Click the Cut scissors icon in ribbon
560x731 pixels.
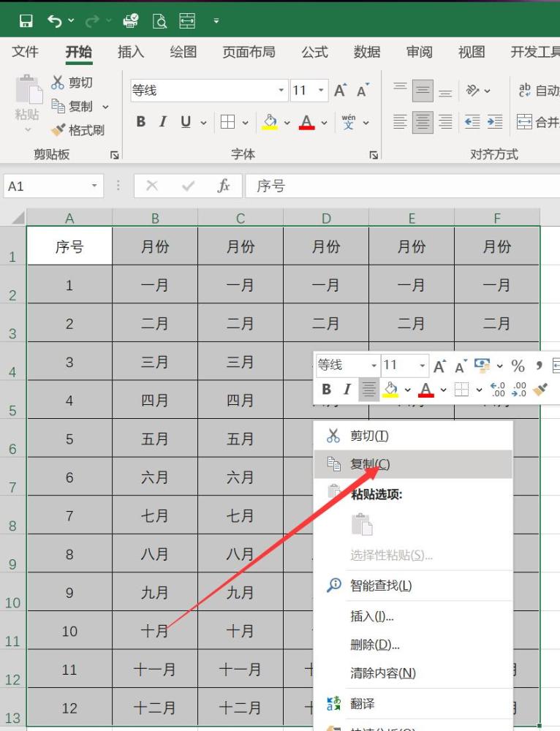[57, 83]
